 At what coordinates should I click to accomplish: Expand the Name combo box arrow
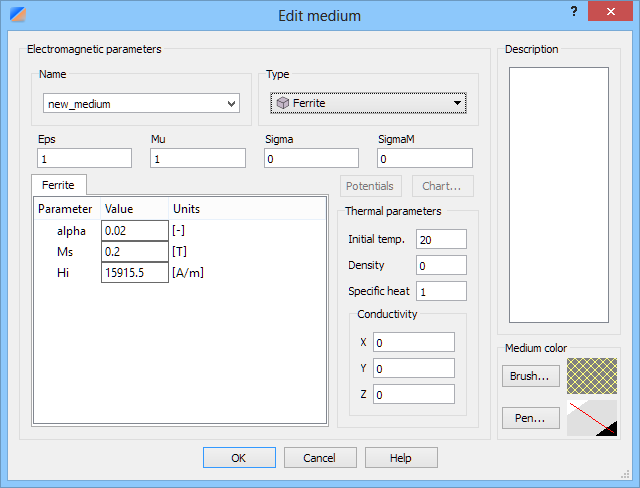(x=231, y=104)
